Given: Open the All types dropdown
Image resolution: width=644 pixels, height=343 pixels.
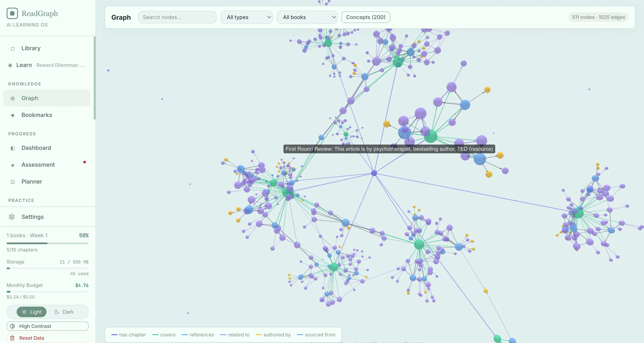Looking at the screenshot, I should pyautogui.click(x=246, y=17).
